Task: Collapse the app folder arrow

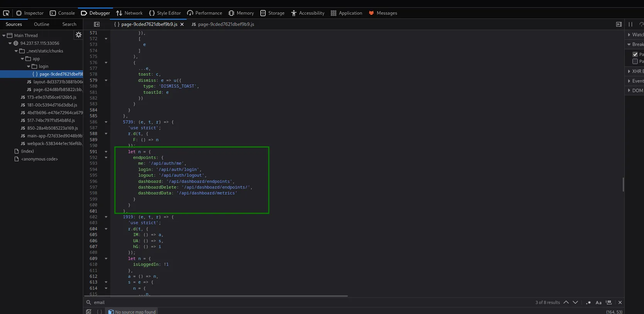Action: pyautogui.click(x=22, y=59)
